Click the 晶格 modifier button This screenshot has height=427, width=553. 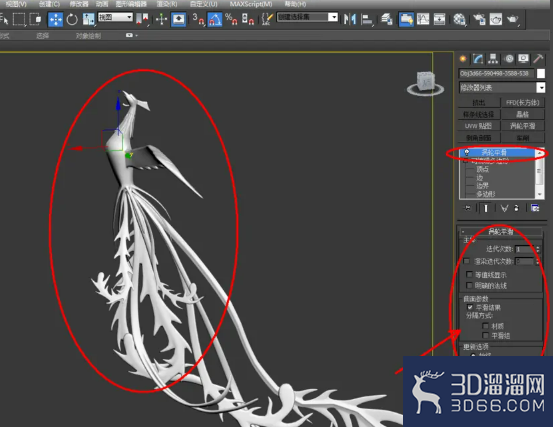click(x=523, y=114)
